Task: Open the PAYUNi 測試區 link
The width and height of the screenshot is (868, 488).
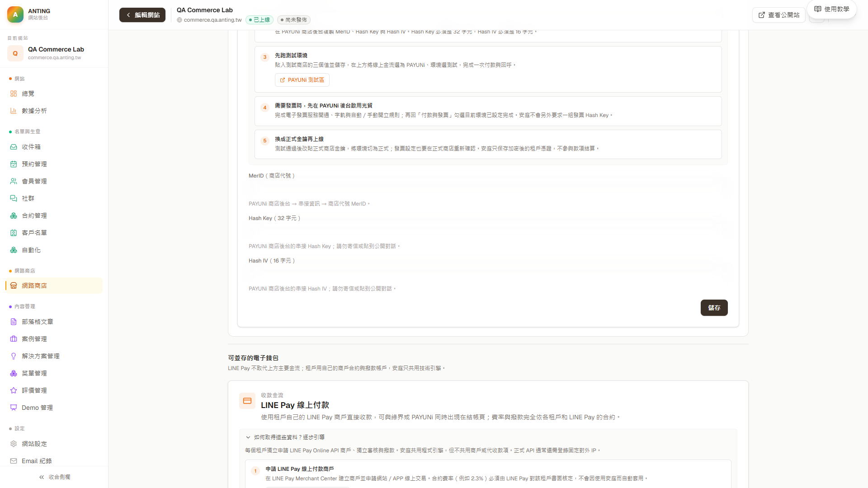Action: (x=302, y=80)
